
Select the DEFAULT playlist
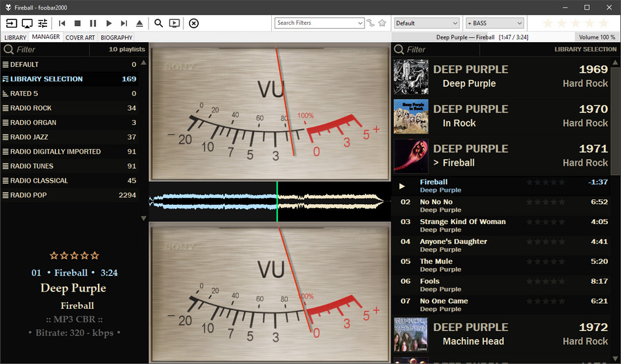pos(69,65)
